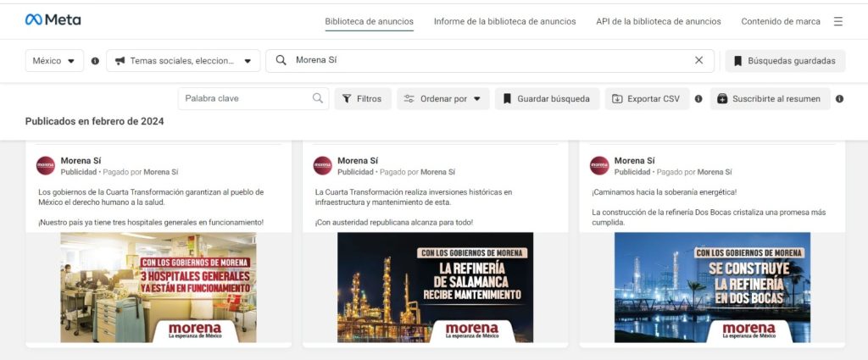The height and width of the screenshot is (360, 868).
Task: Clear the Morena Sí search with X
Action: 698,60
